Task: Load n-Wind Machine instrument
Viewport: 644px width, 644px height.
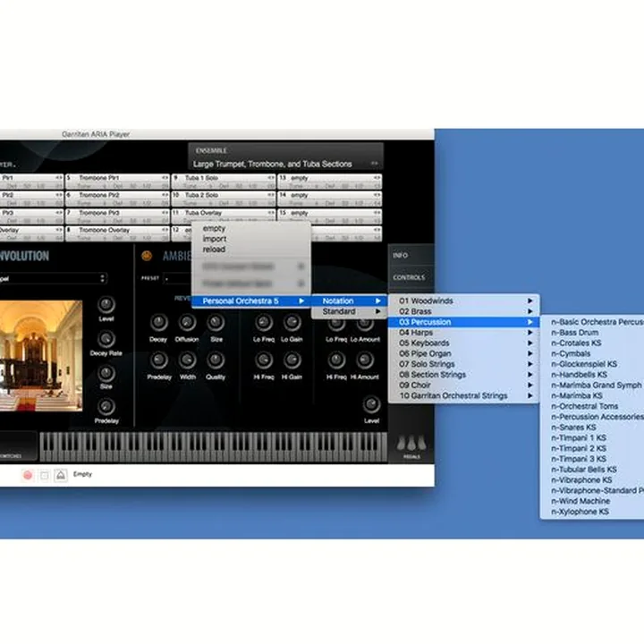Action: pos(592,501)
